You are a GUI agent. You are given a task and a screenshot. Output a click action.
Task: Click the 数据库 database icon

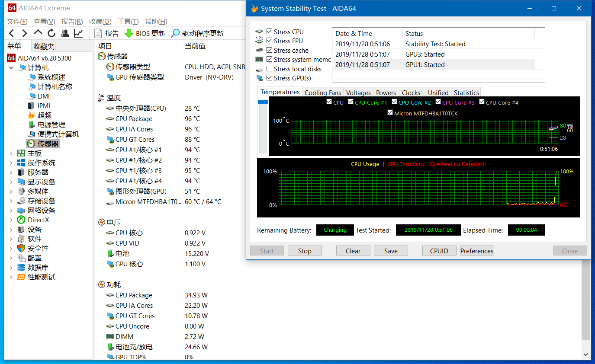click(x=21, y=267)
